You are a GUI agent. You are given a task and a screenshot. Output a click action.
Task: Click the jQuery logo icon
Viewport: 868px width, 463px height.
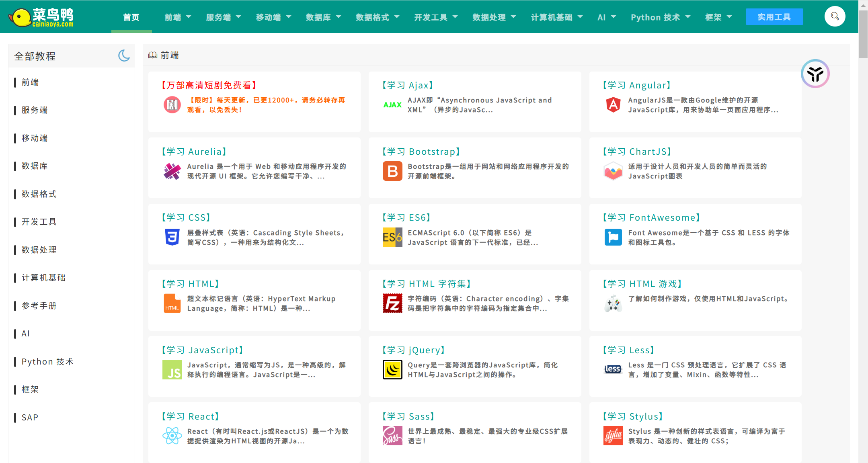coord(392,370)
